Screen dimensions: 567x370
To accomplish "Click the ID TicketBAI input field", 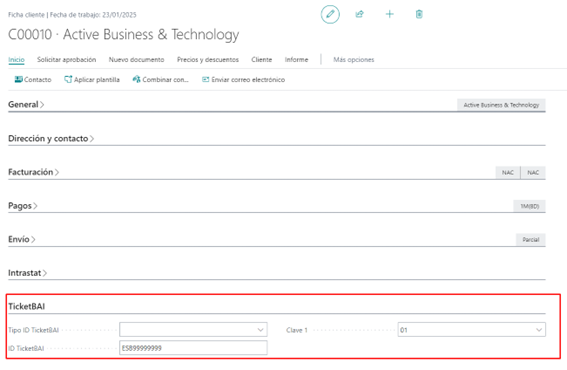I will click(193, 348).
